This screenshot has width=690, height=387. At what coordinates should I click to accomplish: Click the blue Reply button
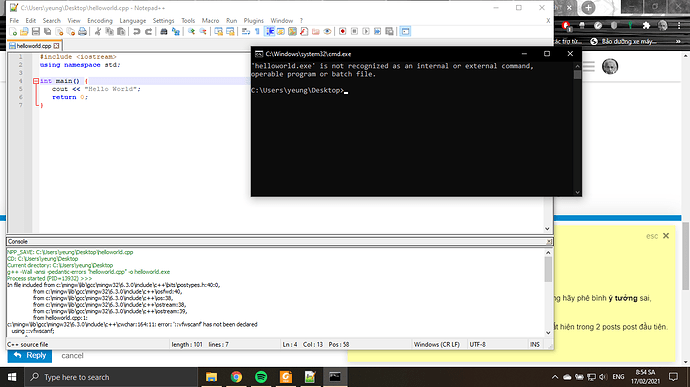tap(29, 356)
